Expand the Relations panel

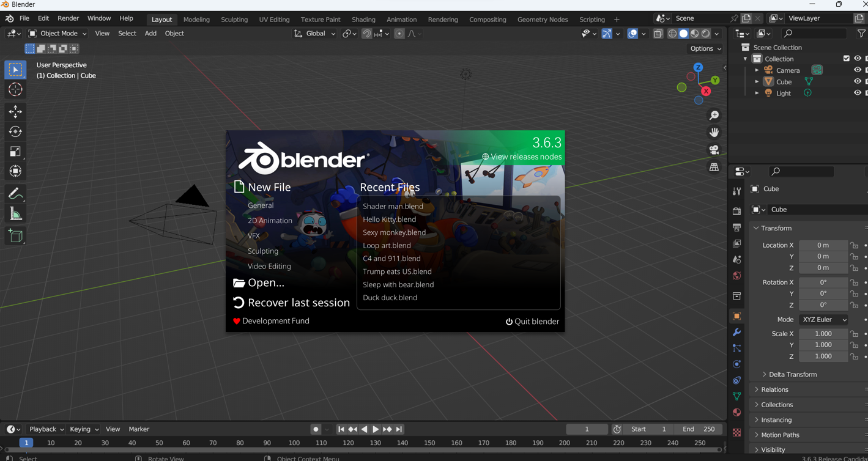tap(774, 389)
